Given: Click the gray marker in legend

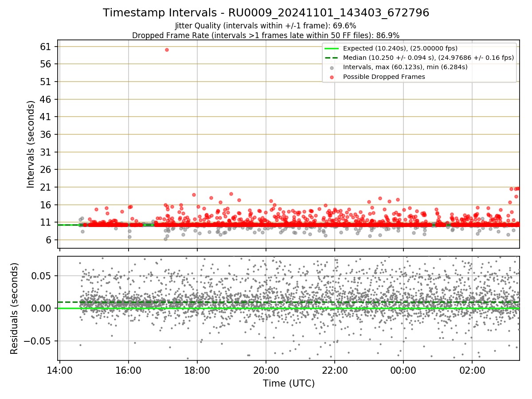Looking at the screenshot, I should (332, 67).
